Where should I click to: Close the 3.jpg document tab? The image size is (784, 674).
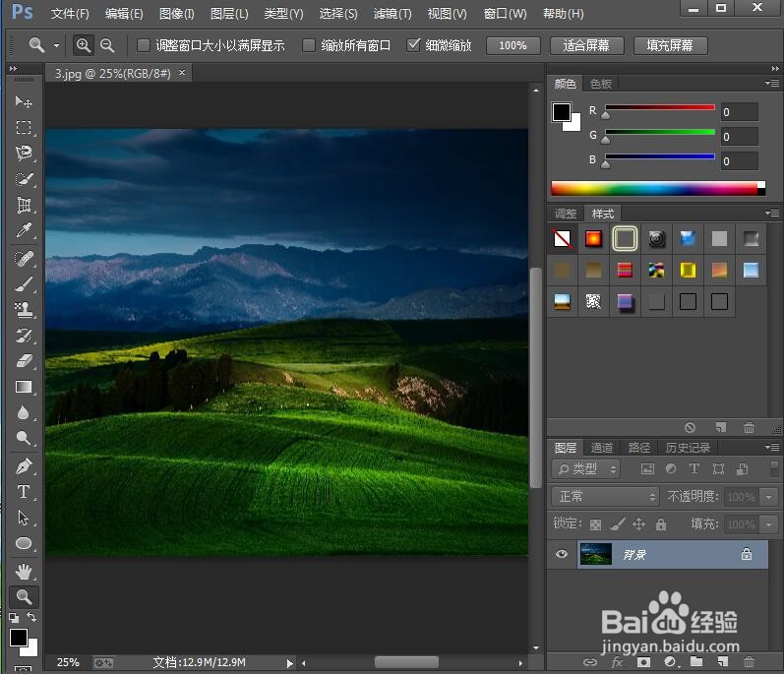tap(182, 73)
